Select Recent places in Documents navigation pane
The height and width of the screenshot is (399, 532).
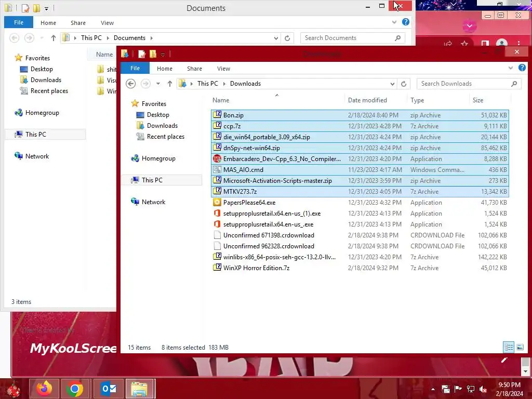(49, 90)
